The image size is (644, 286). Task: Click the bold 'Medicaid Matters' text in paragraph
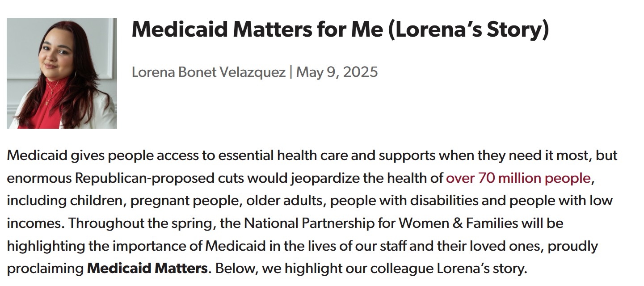tap(147, 269)
